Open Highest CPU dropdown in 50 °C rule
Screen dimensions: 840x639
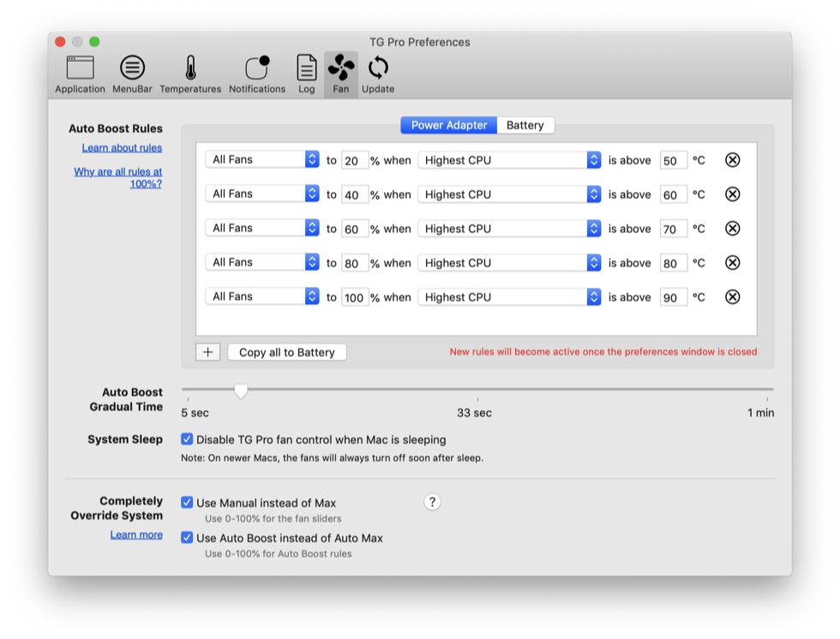509,160
